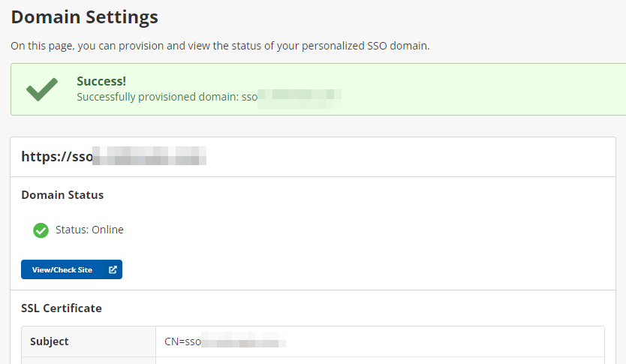Click the external link icon on View/Check Site
Viewport: 626px width, 364px height.
(113, 269)
